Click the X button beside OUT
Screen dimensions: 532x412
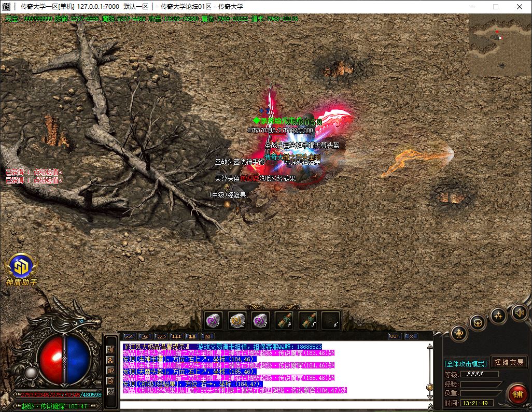[x=411, y=336]
